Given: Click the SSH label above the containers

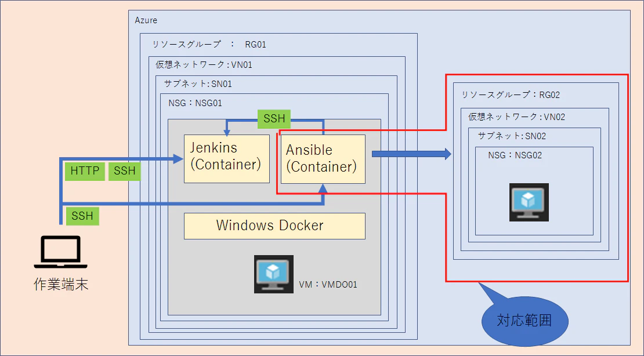Looking at the screenshot, I should [x=274, y=119].
